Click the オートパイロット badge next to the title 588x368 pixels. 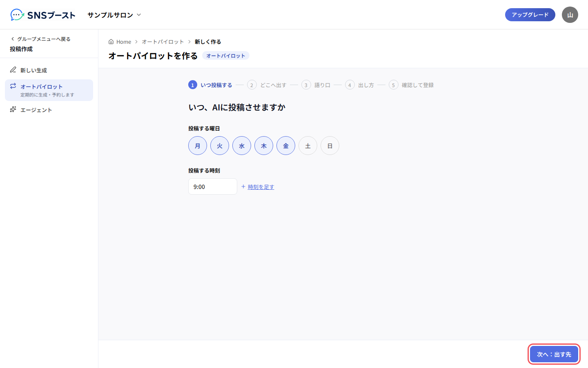[225, 56]
